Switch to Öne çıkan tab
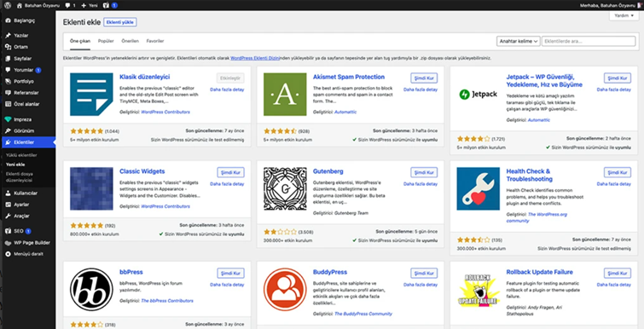 tap(80, 41)
